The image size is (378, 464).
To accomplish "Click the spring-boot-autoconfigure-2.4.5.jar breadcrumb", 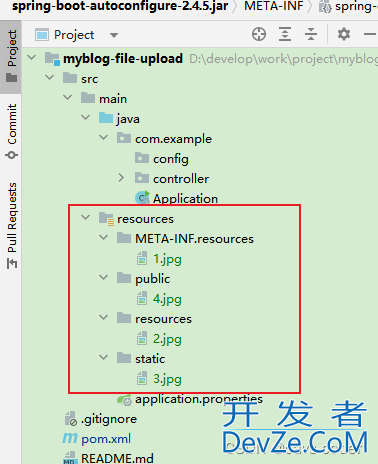I will [120, 6].
